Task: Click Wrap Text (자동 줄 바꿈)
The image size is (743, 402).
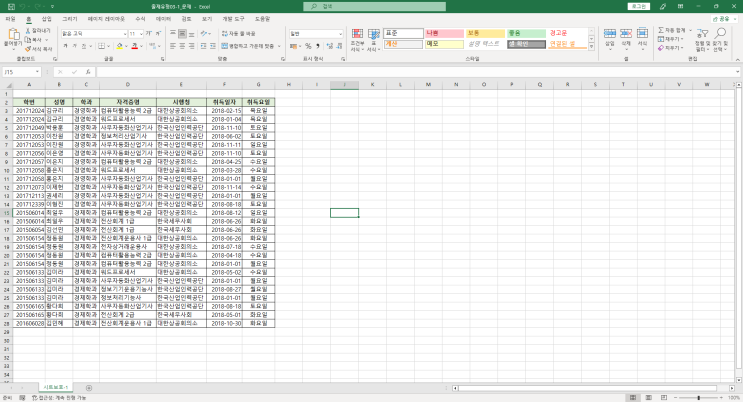Action: click(238, 34)
